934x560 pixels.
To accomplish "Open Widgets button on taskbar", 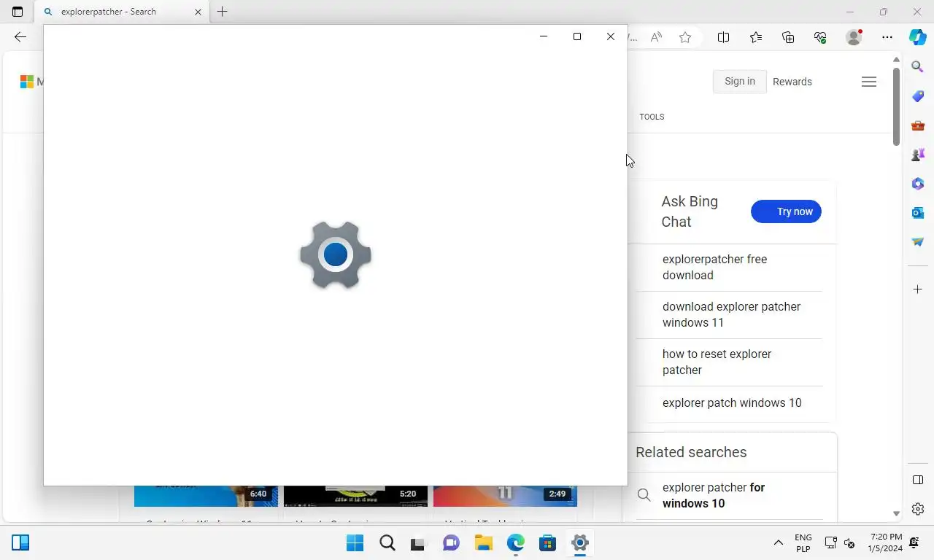I will click(x=20, y=542).
